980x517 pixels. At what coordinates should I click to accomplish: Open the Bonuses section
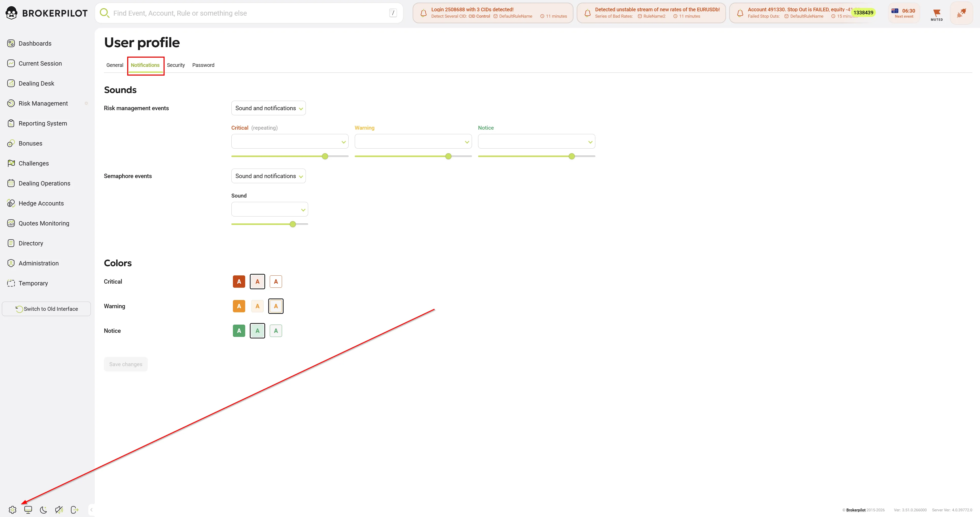(30, 143)
